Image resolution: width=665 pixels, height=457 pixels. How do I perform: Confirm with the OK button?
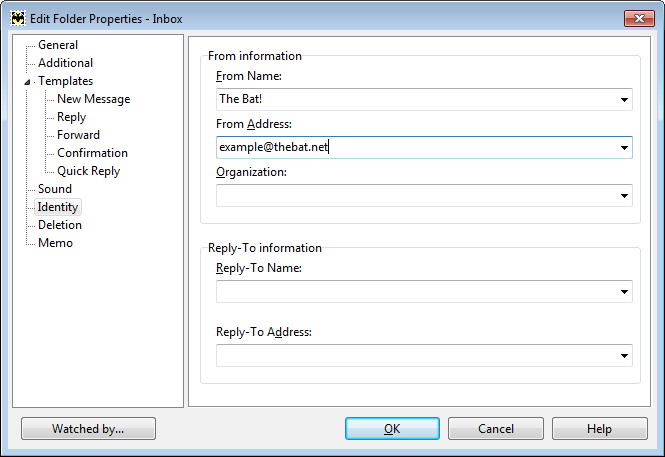click(392, 429)
